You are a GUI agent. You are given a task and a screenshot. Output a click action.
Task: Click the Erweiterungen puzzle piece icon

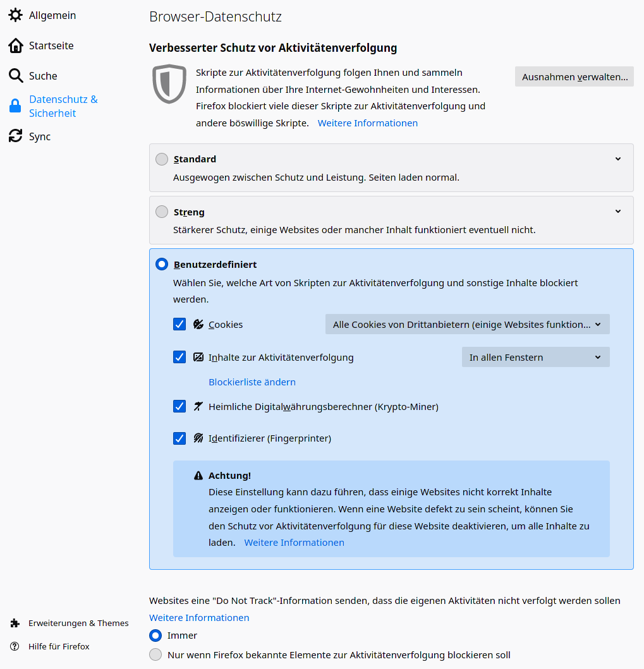click(15, 624)
